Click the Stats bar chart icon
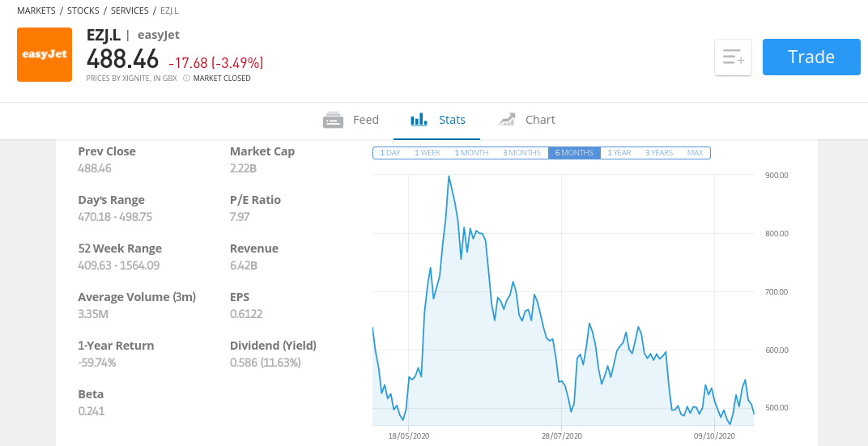 [x=419, y=120]
